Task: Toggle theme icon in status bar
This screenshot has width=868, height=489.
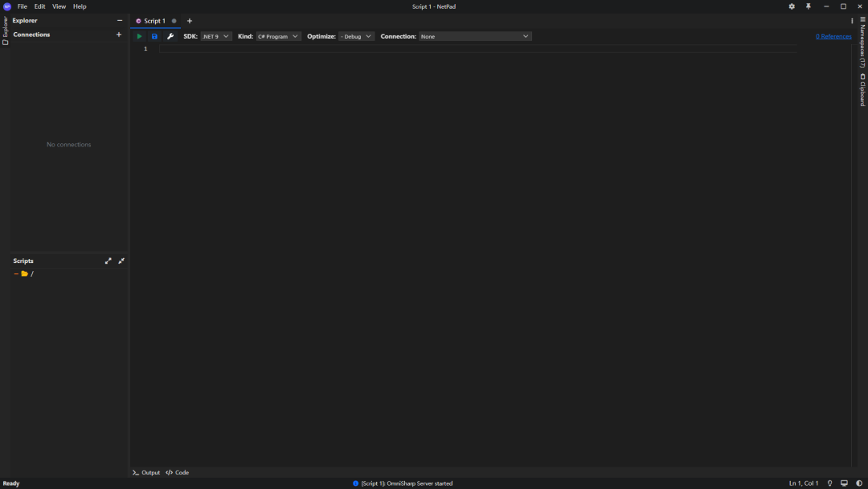Action: [x=859, y=483]
